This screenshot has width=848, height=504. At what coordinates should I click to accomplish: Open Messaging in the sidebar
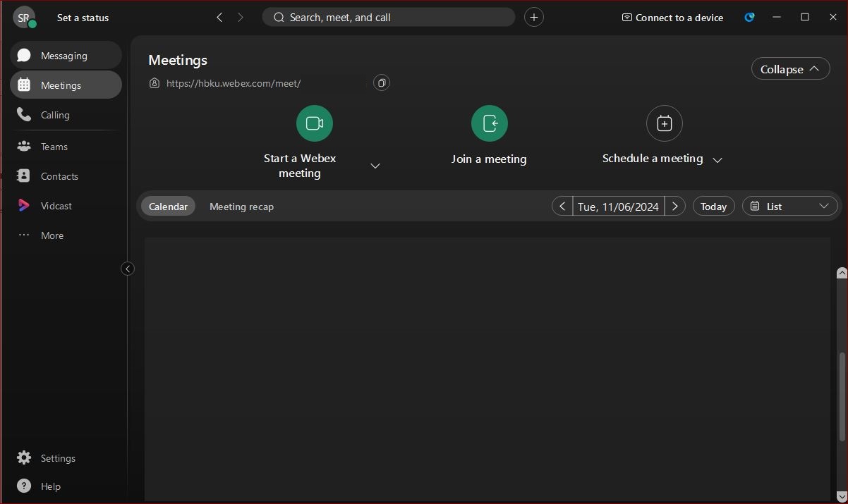[x=66, y=55]
